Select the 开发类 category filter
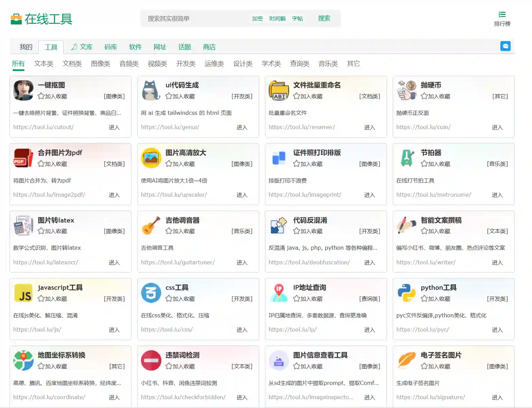This screenshot has width=532, height=408. pos(186,64)
